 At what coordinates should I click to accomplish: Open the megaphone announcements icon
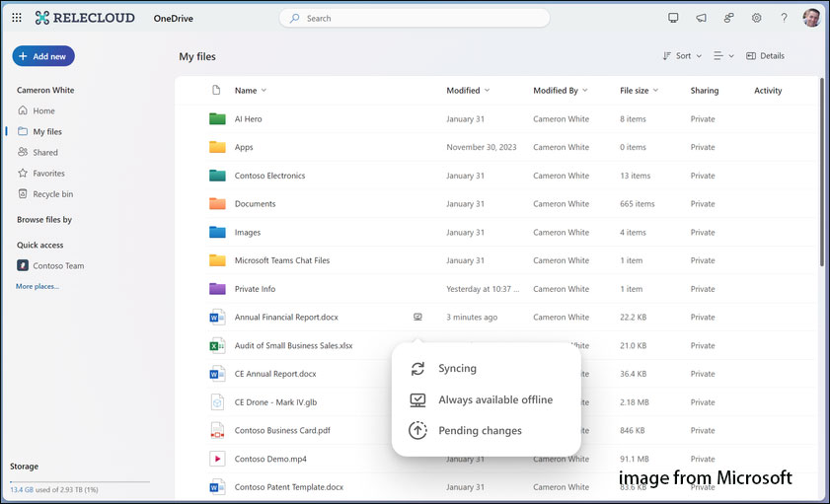click(701, 18)
